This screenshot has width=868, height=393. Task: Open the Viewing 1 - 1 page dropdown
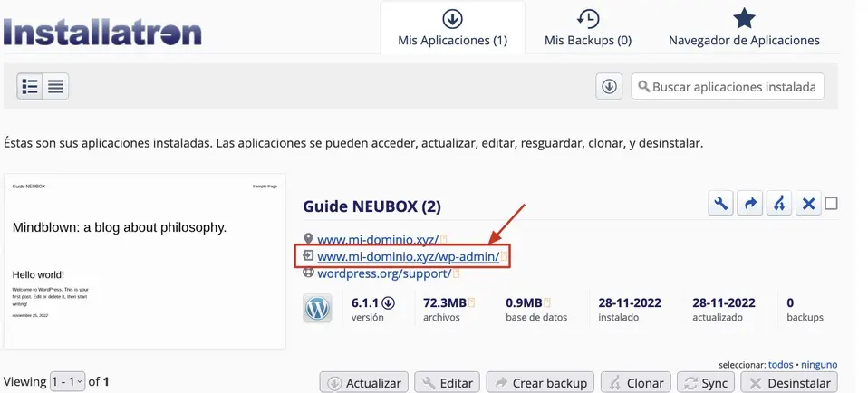point(67,381)
